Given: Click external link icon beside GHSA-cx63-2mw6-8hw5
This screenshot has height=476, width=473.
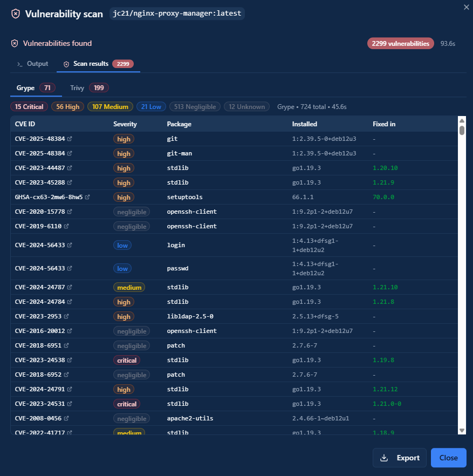Looking at the screenshot, I should tap(87, 198).
